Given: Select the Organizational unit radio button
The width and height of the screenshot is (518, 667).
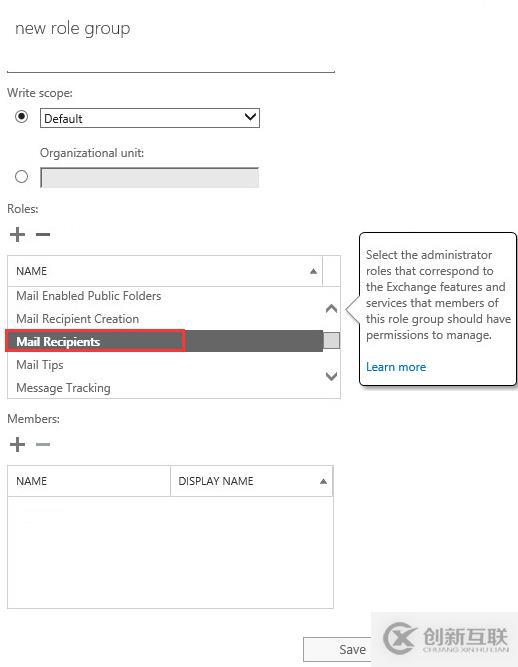Looking at the screenshot, I should 21,177.
